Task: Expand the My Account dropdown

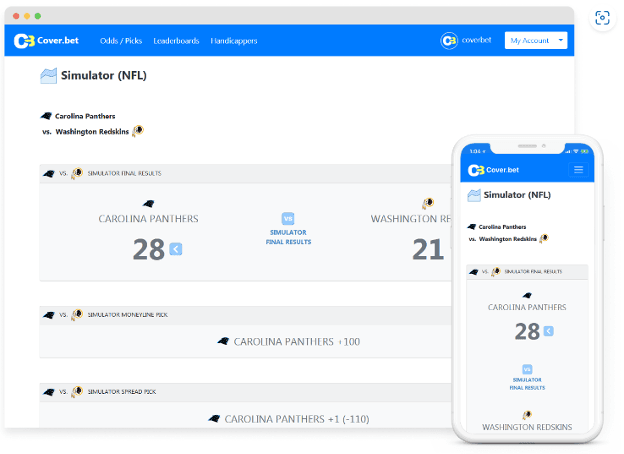Action: (x=536, y=40)
